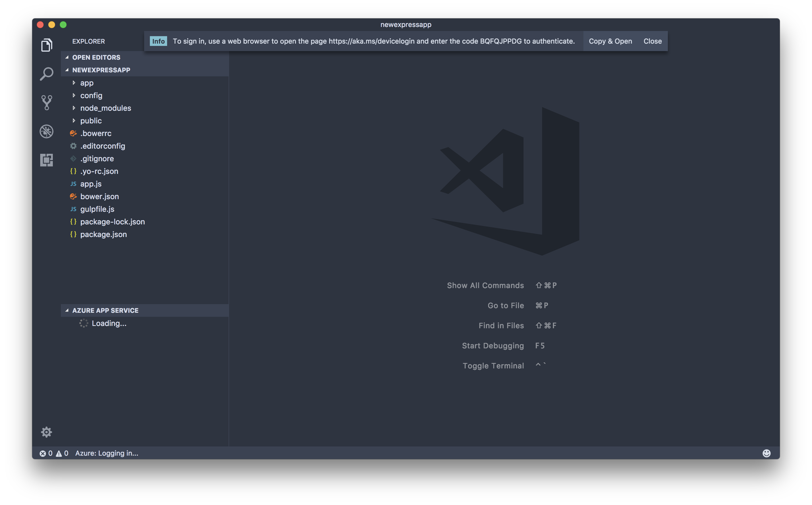Open the Extensions view icon
Viewport: 812px width, 505px height.
tap(47, 160)
